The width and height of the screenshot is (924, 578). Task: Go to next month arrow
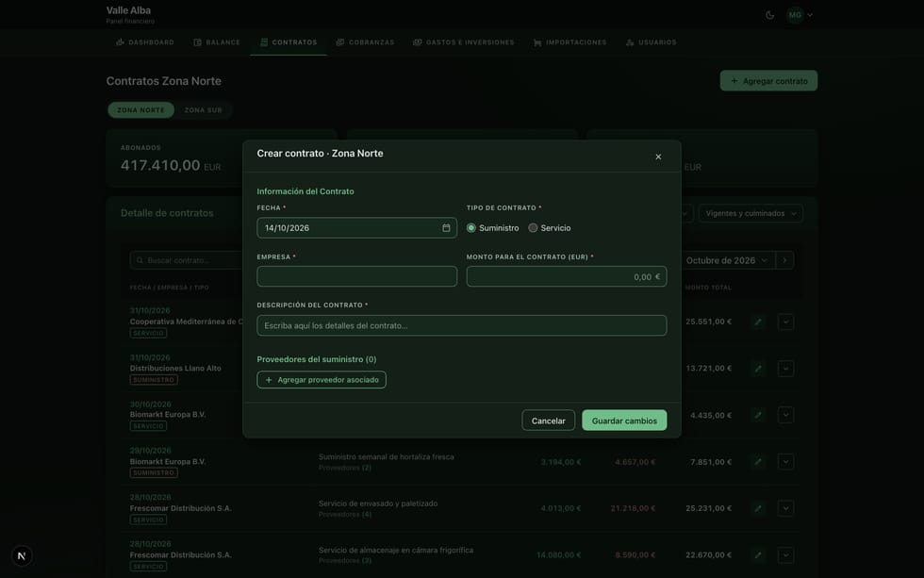tap(784, 260)
